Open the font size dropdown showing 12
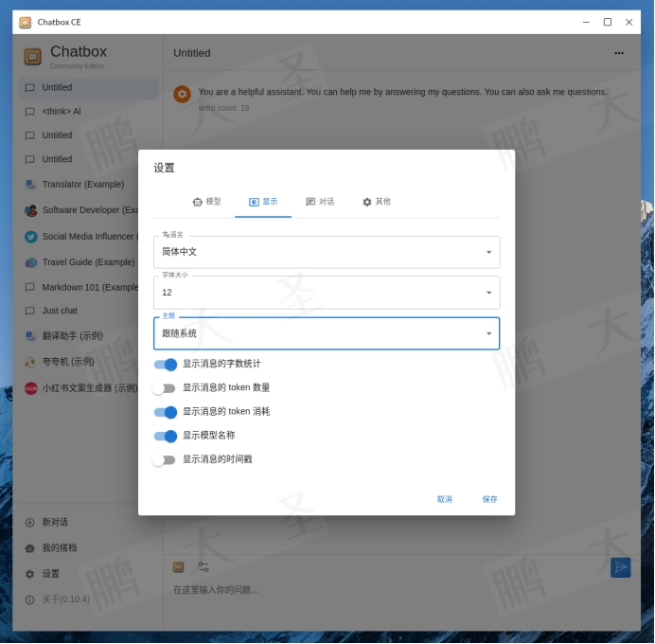This screenshot has width=655, height=644. 327,293
